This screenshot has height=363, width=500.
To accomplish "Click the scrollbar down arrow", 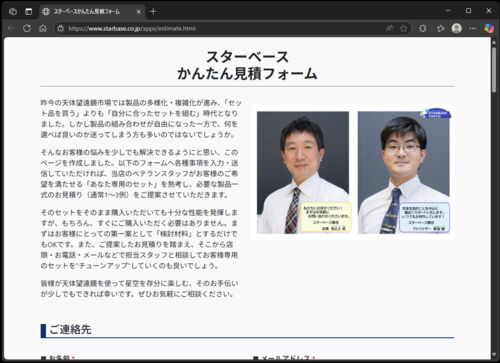I will [494, 354].
